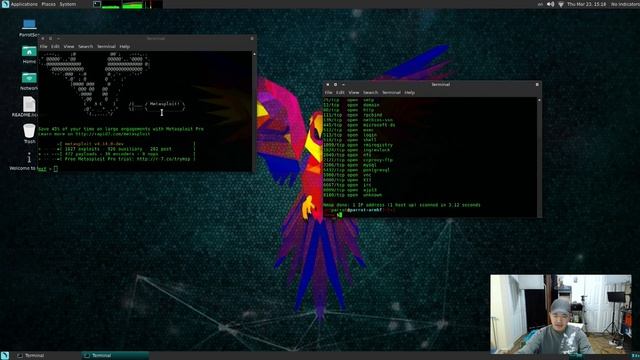Click the show desktop icon at bottom-left panel

[4, 356]
